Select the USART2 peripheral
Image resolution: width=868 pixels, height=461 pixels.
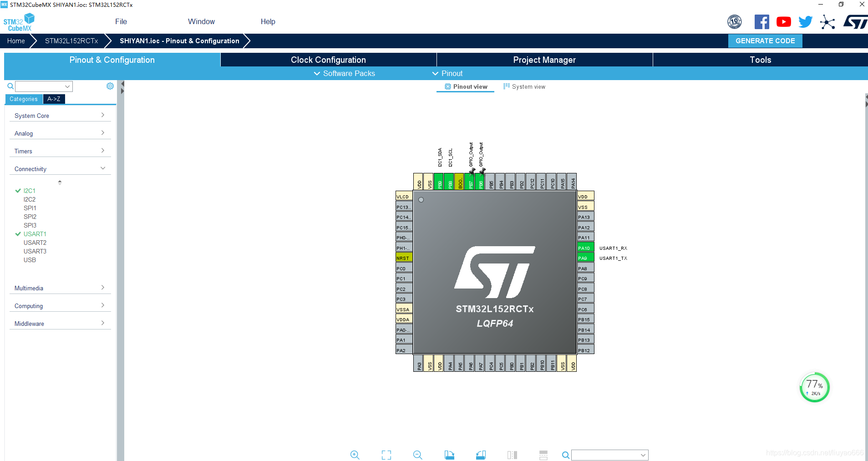pyautogui.click(x=35, y=243)
